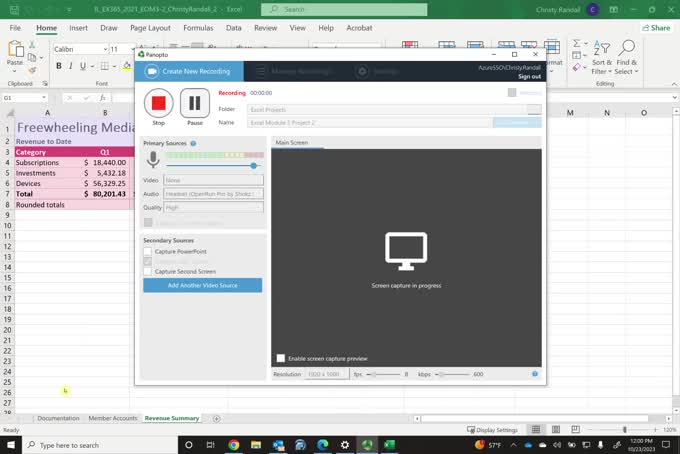Click the Copy icon in Clipboard group
This screenshot has width=680, height=454.
pyautogui.click(x=32, y=57)
